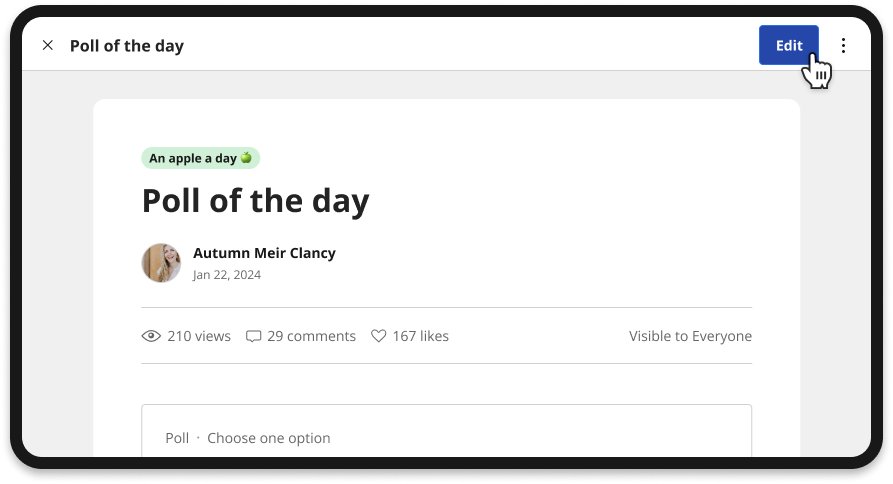Click the Visible to Everyone label
Image resolution: width=893 pixels, height=484 pixels.
coord(690,336)
